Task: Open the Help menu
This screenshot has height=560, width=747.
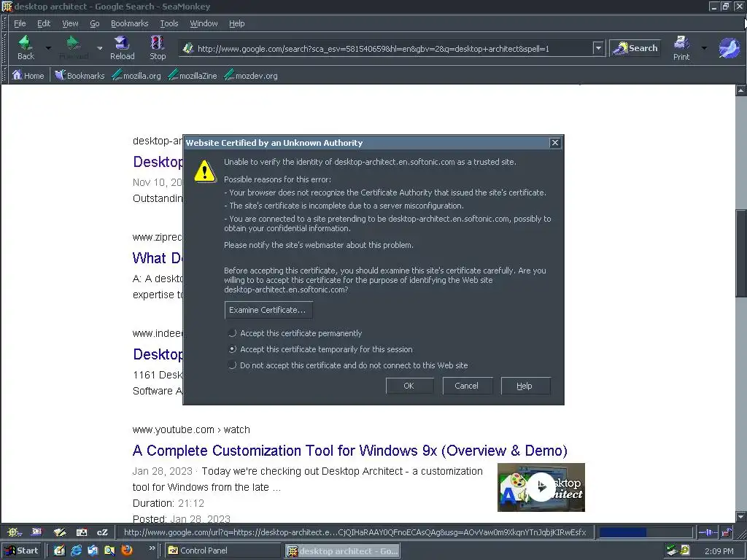Action: tap(237, 23)
